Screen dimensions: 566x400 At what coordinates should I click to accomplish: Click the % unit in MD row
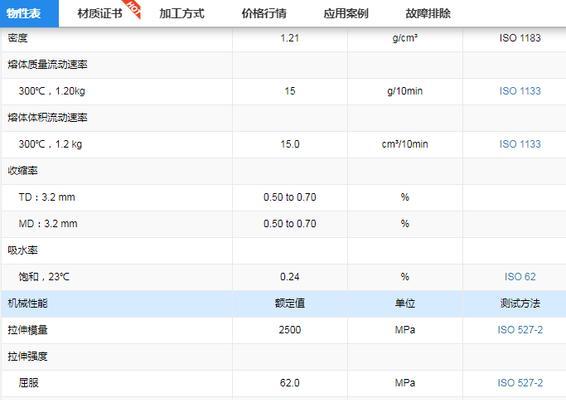(x=405, y=223)
